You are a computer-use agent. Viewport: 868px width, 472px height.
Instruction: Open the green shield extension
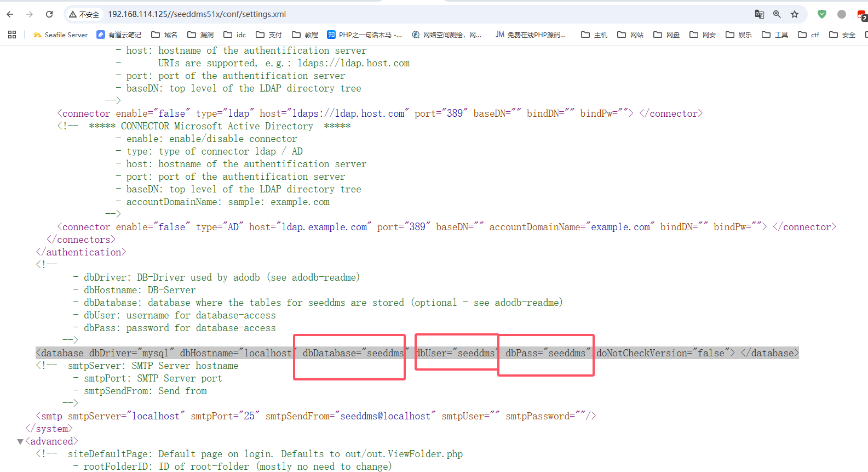point(821,14)
